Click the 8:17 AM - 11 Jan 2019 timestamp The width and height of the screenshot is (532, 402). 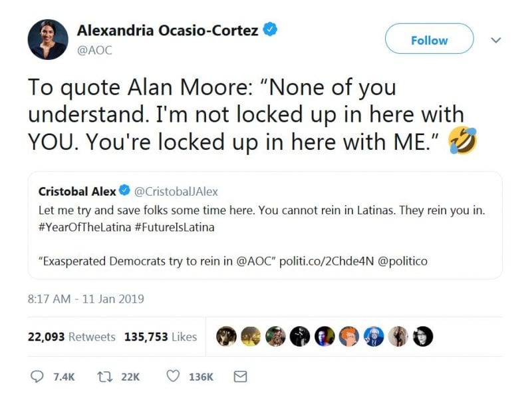click(86, 299)
